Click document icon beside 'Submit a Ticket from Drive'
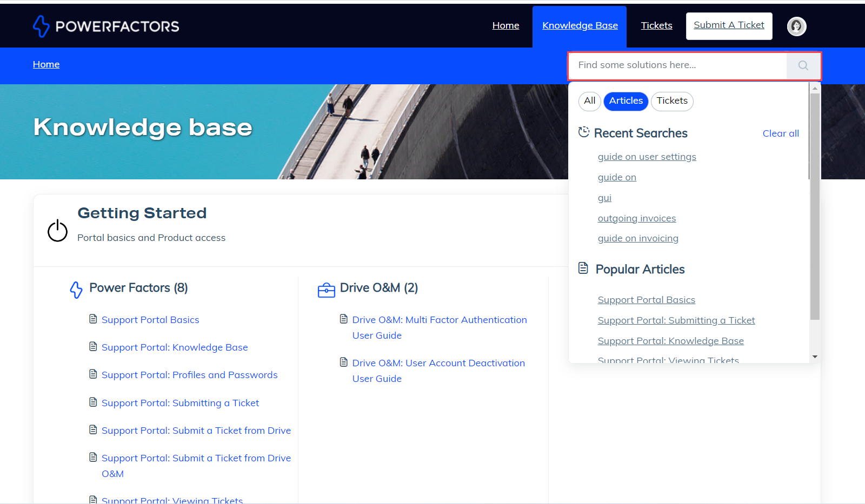Image resolution: width=865 pixels, height=504 pixels. 93,429
